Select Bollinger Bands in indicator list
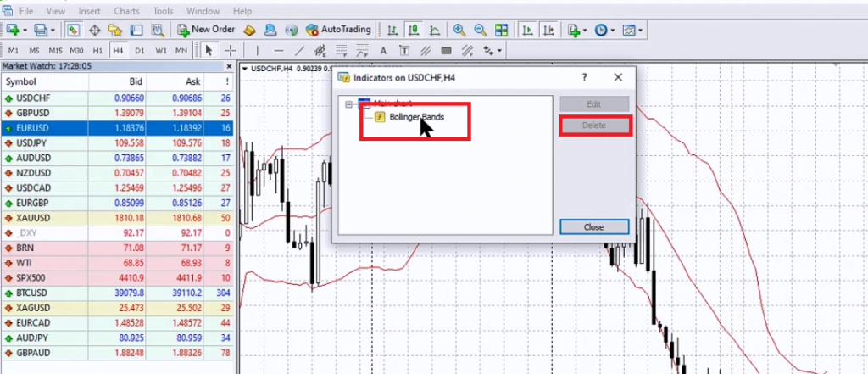The image size is (868, 374). pyautogui.click(x=416, y=117)
